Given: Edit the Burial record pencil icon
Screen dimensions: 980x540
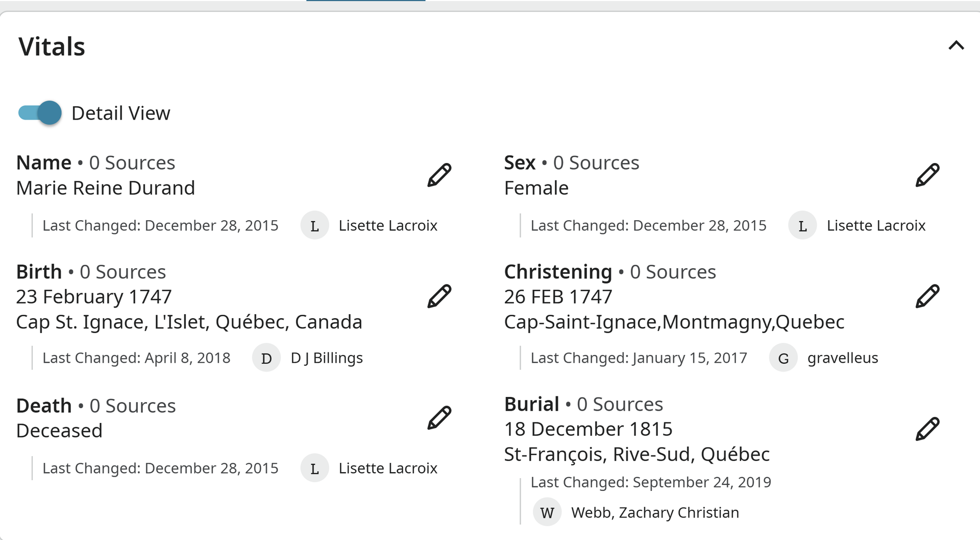Looking at the screenshot, I should 927,429.
